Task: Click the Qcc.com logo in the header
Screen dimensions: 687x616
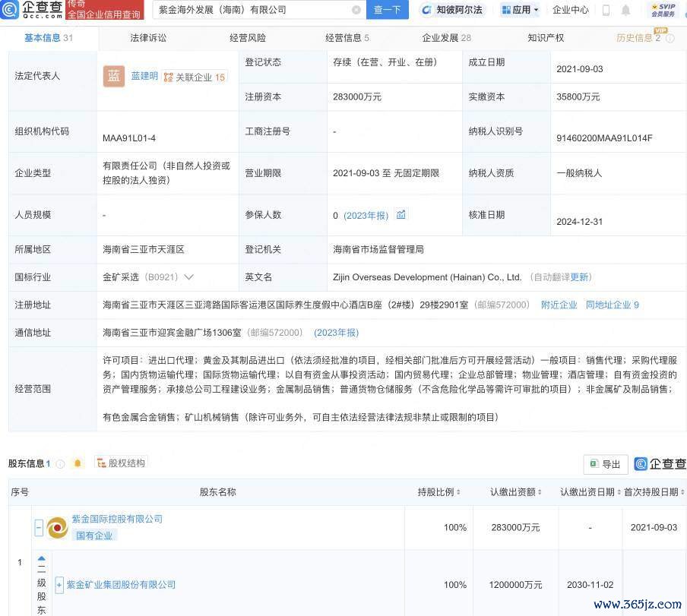Action: pyautogui.click(x=32, y=9)
